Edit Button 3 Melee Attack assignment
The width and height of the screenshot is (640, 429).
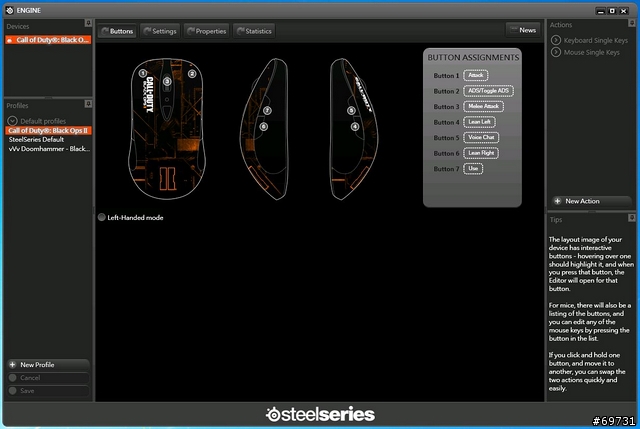click(484, 106)
